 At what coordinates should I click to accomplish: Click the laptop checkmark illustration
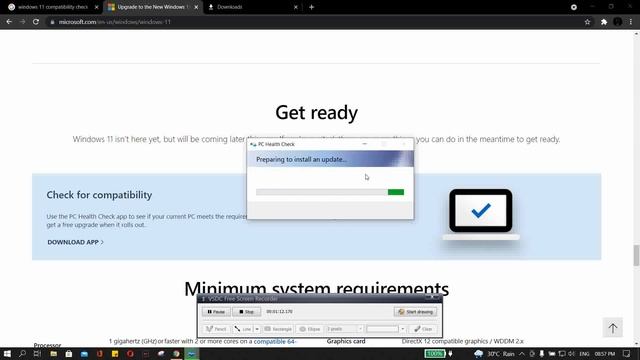(481, 214)
